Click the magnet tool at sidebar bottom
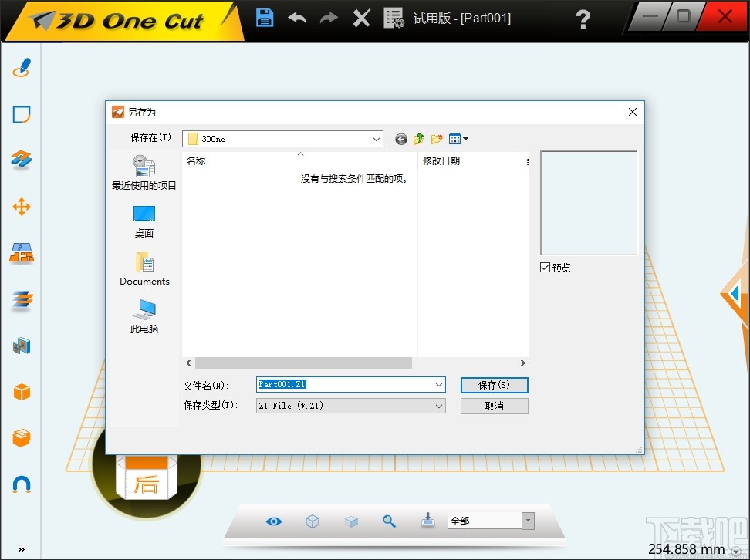This screenshot has height=560, width=750. [x=21, y=484]
